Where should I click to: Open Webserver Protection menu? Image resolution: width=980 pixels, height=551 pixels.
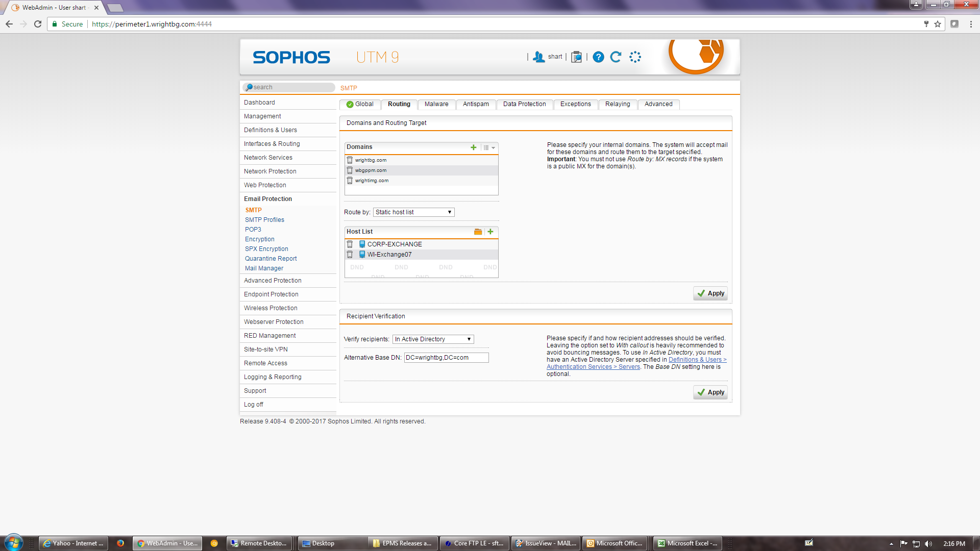point(288,322)
